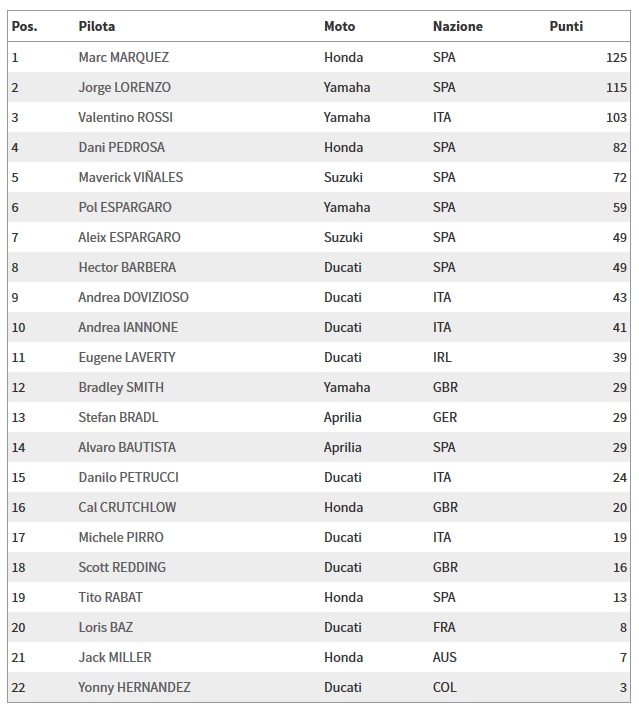Select Jack MILLER's name in the table

[115, 657]
